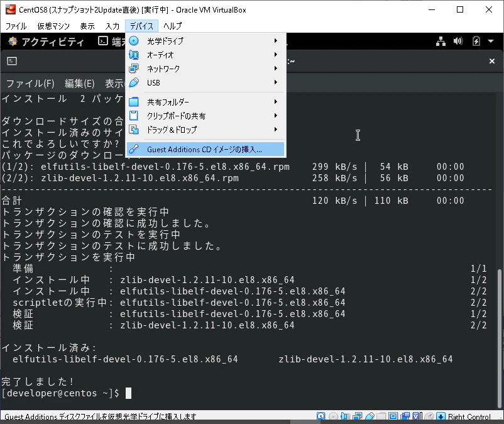This screenshot has height=424, width=504.
Task: Expand the ドラッグ＆ドロップ submenu arrow
Action: (x=276, y=130)
